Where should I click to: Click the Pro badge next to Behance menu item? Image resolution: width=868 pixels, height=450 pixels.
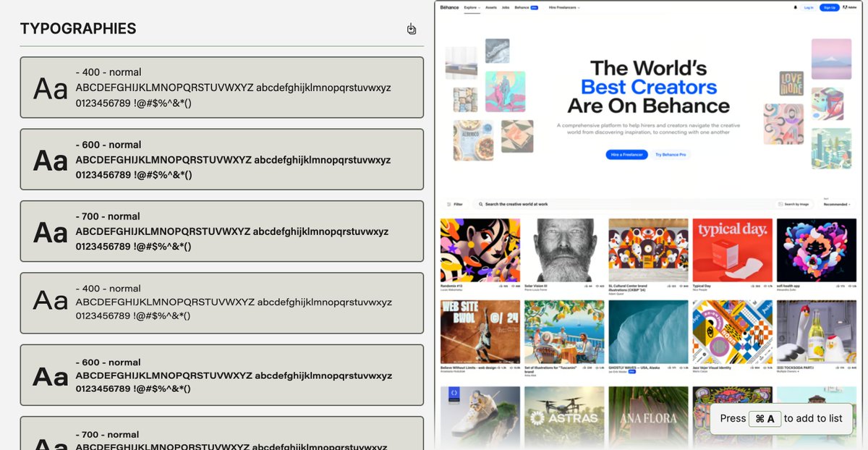point(534,7)
